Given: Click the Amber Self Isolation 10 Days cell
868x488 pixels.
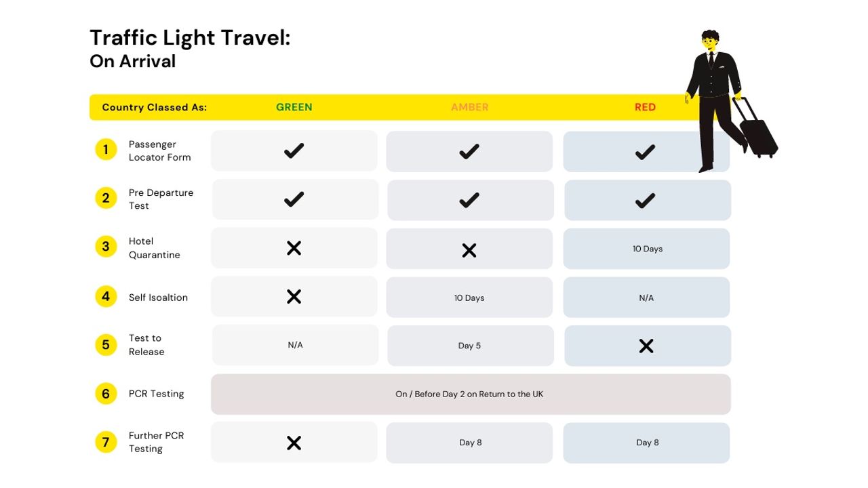Looking at the screenshot, I should pos(469,297).
